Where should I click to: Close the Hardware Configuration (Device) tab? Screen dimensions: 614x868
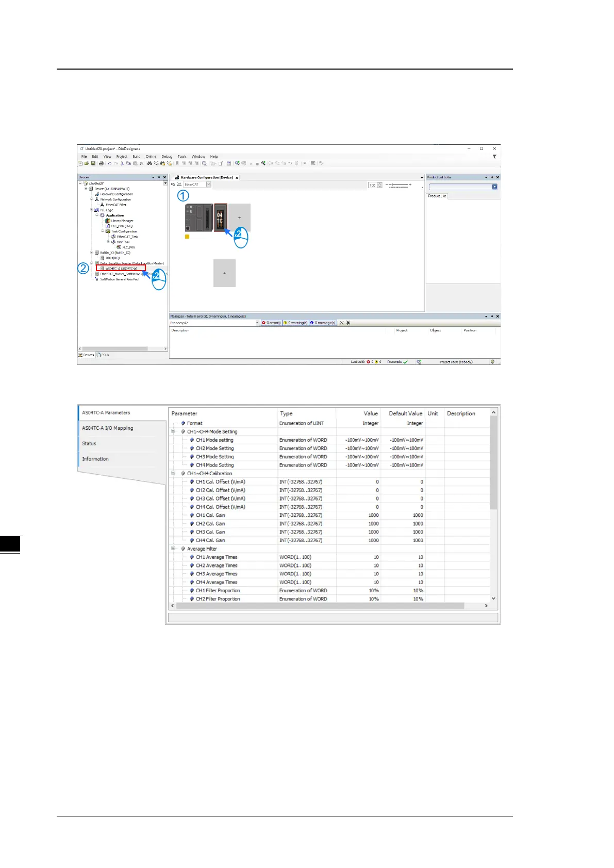tap(237, 177)
